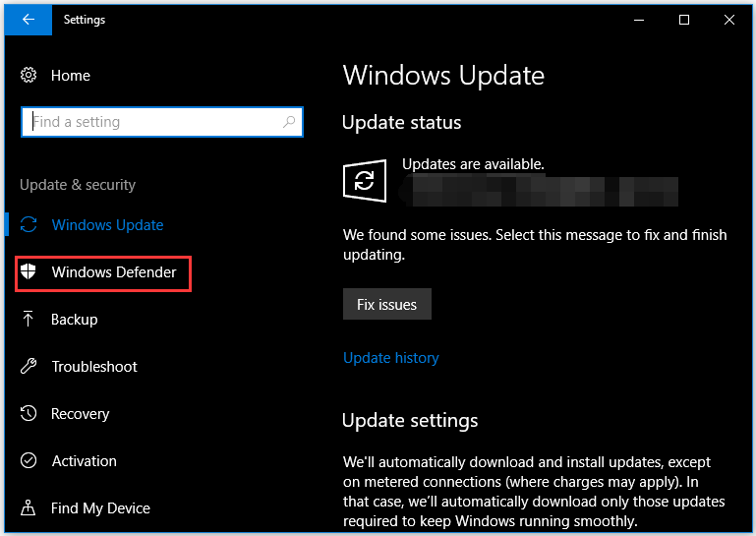The height and width of the screenshot is (536, 756).
Task: Maximize the Settings window
Action: [x=683, y=20]
